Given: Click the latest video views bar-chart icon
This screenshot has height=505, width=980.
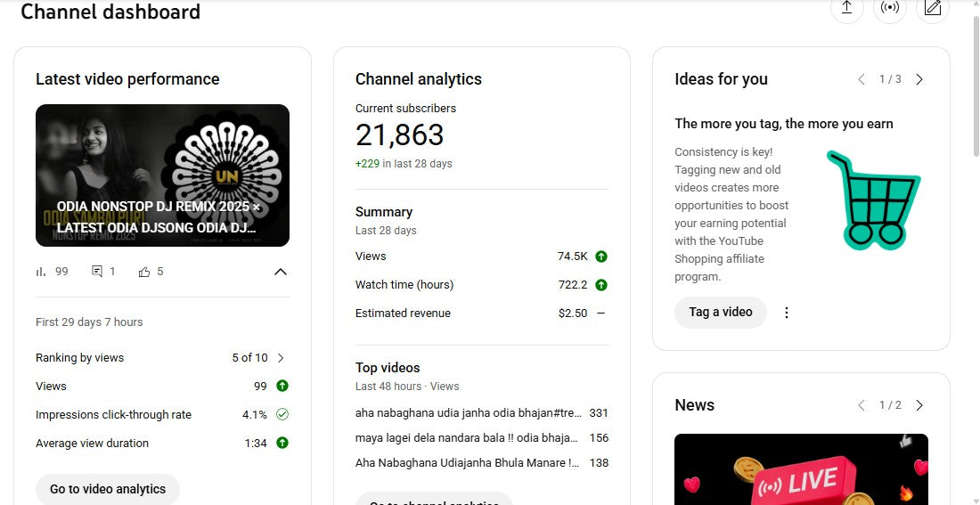Looking at the screenshot, I should [41, 272].
